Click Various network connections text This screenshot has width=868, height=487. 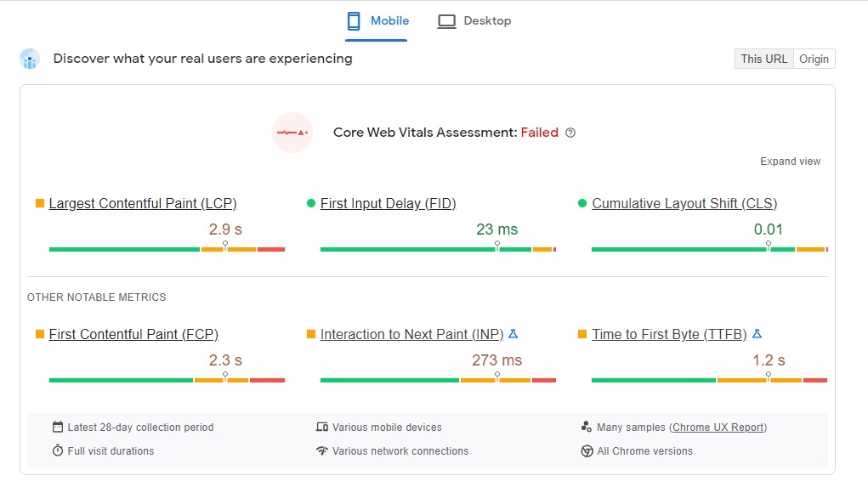point(400,451)
